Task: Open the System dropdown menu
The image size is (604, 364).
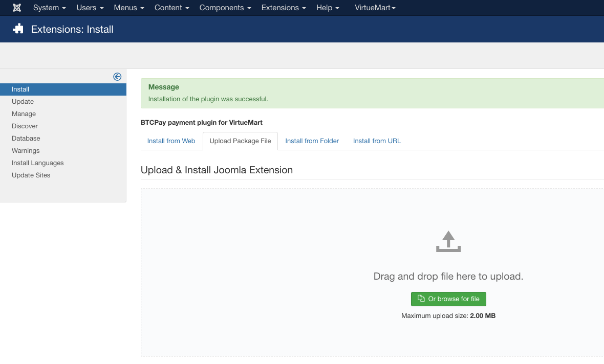Action: (x=49, y=8)
